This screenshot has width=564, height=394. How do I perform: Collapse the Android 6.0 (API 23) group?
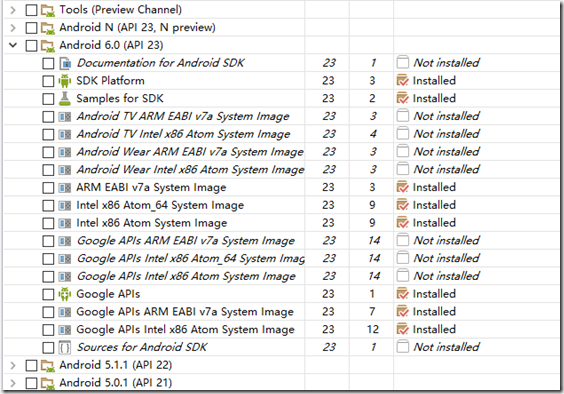point(13,45)
